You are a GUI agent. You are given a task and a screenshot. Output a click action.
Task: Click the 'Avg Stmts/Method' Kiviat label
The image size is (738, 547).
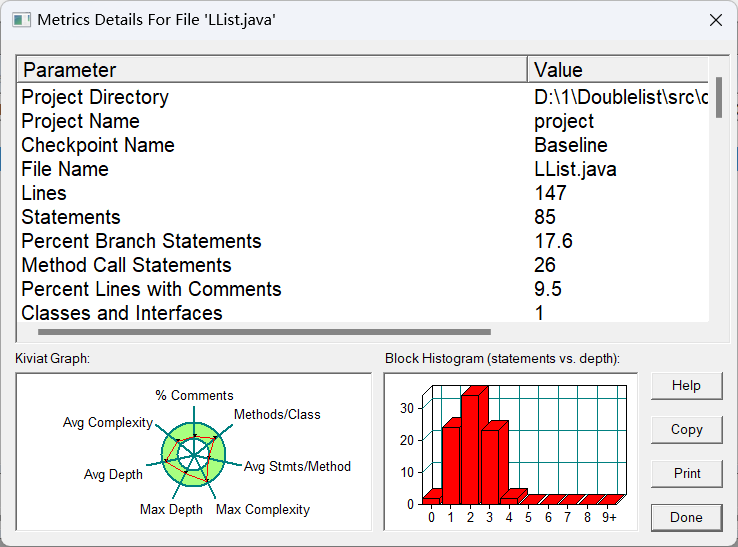297,467
